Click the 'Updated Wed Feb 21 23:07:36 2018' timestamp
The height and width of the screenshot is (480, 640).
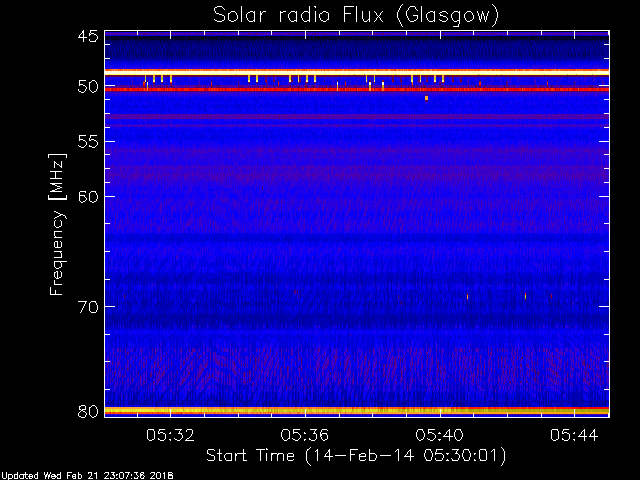87,476
